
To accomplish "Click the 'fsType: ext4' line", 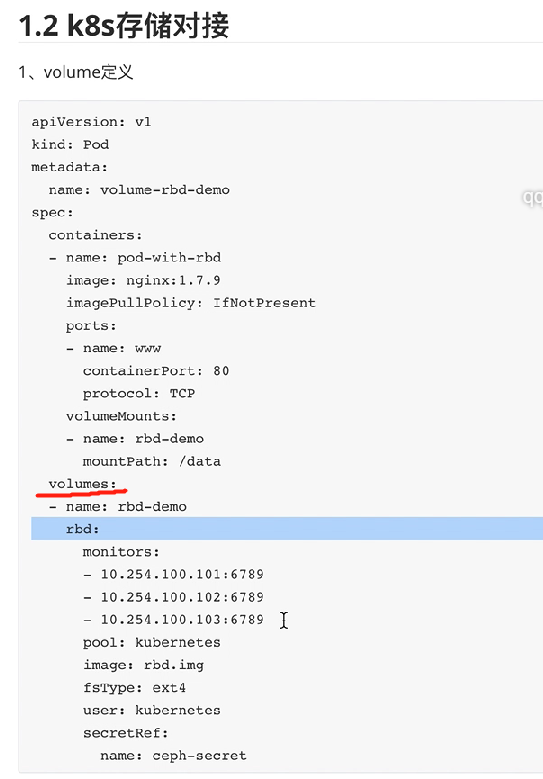I will 134,688.
